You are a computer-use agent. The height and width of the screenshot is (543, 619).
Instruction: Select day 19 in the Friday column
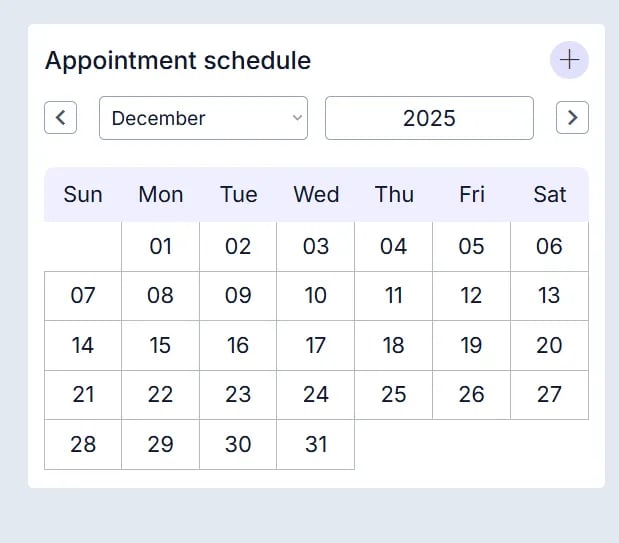click(x=471, y=345)
